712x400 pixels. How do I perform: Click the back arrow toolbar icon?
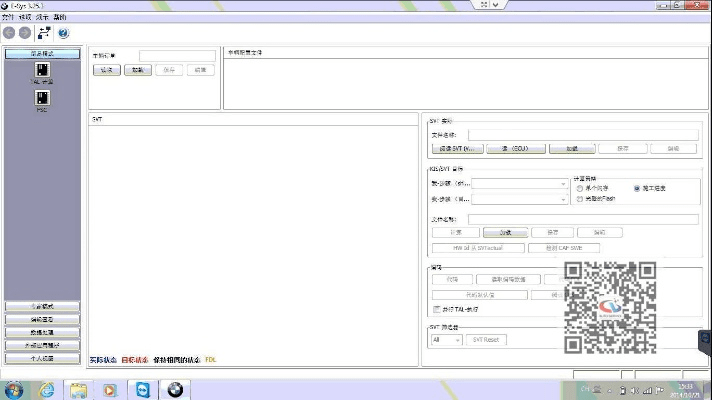tap(10, 33)
